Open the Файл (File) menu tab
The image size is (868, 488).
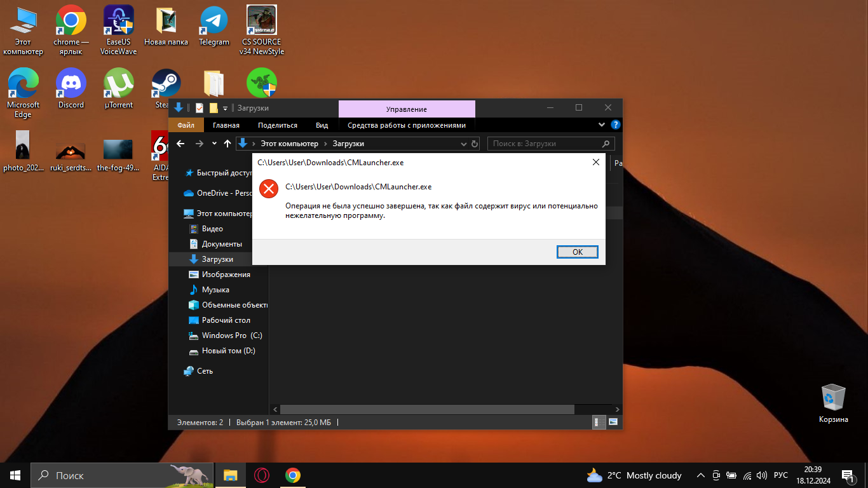click(x=186, y=125)
